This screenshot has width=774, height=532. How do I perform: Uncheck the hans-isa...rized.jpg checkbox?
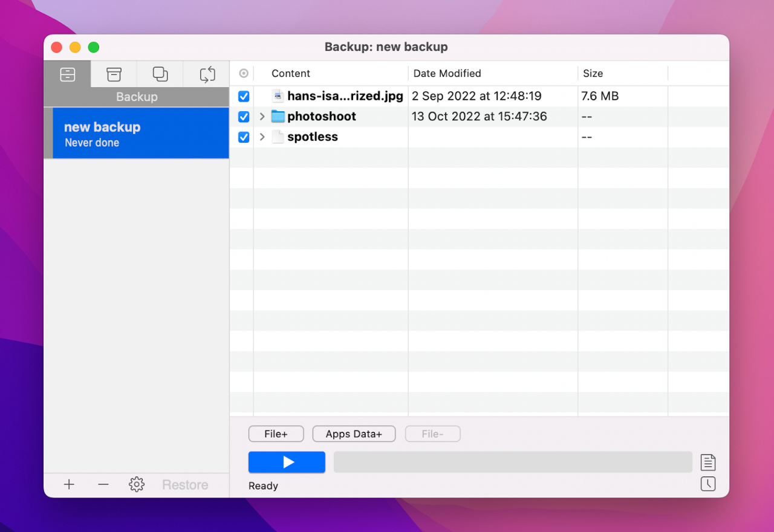[x=244, y=96]
